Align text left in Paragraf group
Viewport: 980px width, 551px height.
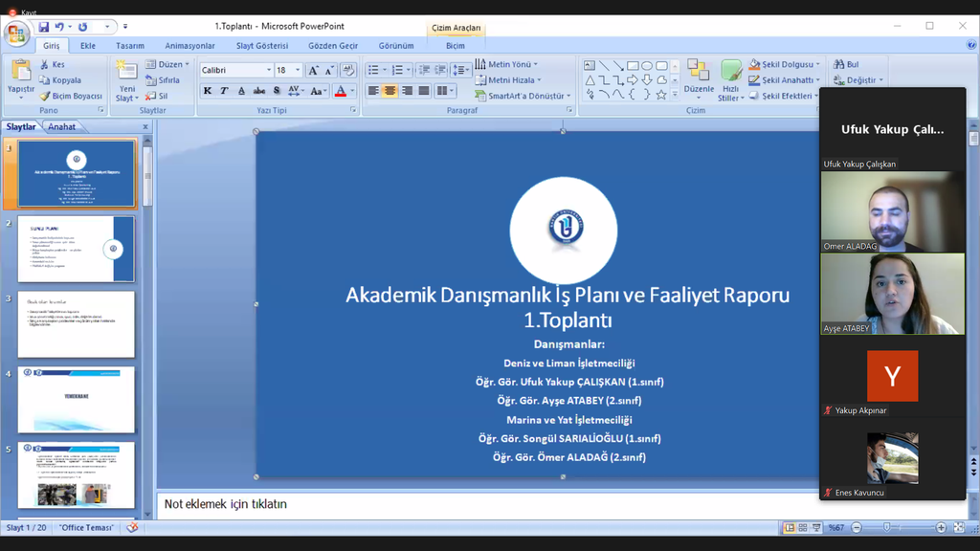point(373,91)
